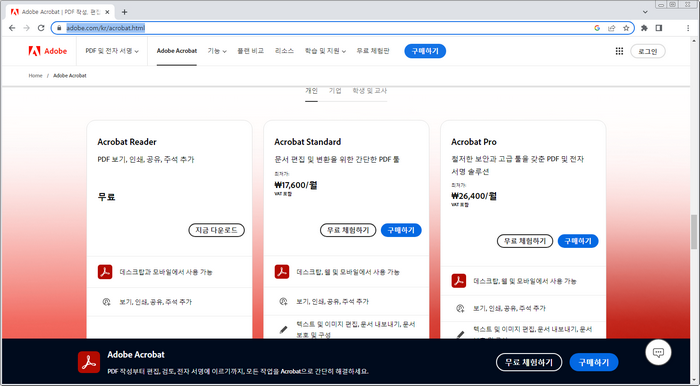Toggle the browser side panel icon
The image size is (700, 386).
click(658, 28)
